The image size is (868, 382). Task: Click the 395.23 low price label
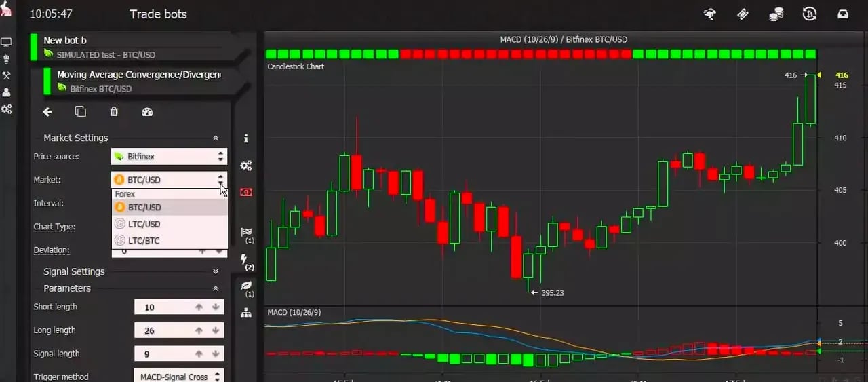pos(553,293)
